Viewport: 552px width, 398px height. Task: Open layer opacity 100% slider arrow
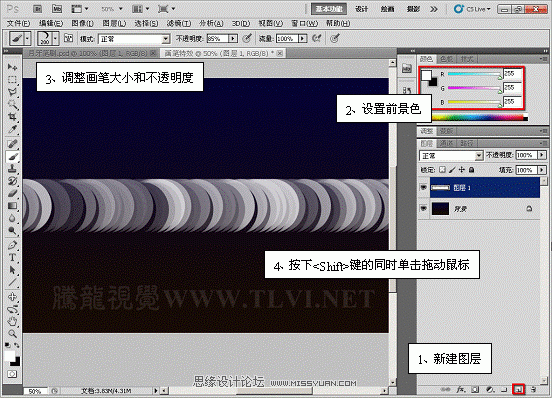(x=542, y=155)
